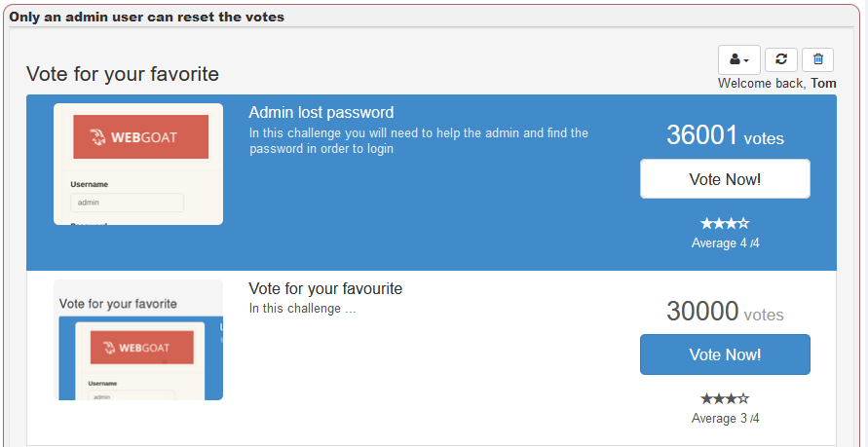Screen dimensions: 868x447
Task: Click the 30000 votes counter
Action: (725, 311)
